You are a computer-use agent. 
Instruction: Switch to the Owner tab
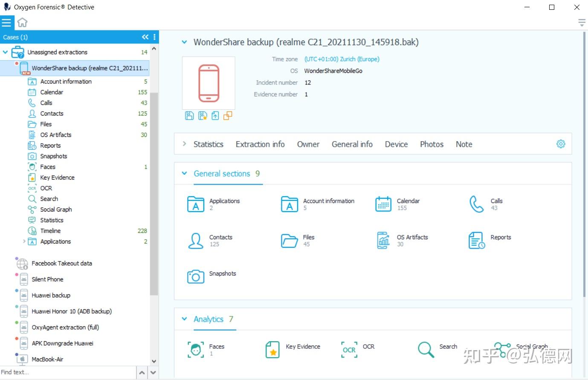308,144
